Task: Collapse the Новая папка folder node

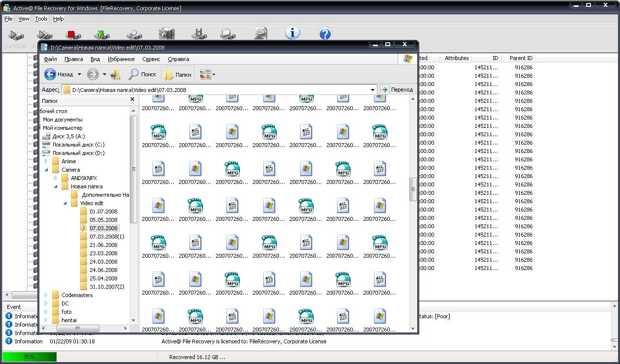Action: (55, 186)
